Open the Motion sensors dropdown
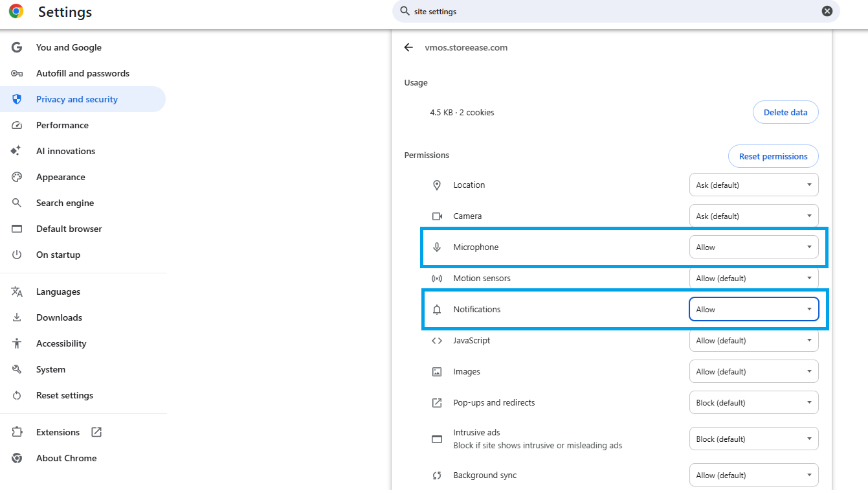The width and height of the screenshot is (868, 493). (x=753, y=278)
